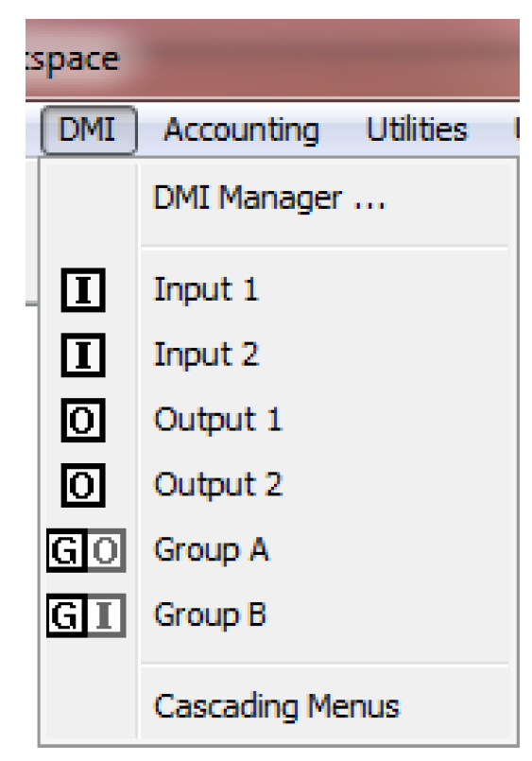This screenshot has width=532, height=761.
Task: Click the grayed 'I' icon beside Group B
Action: pos(106,615)
